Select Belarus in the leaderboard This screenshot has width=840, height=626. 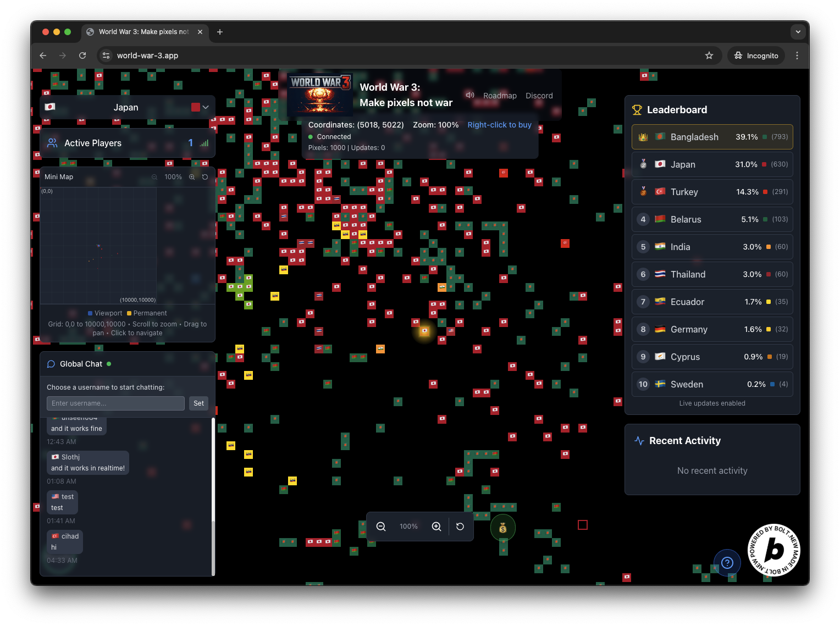[712, 219]
